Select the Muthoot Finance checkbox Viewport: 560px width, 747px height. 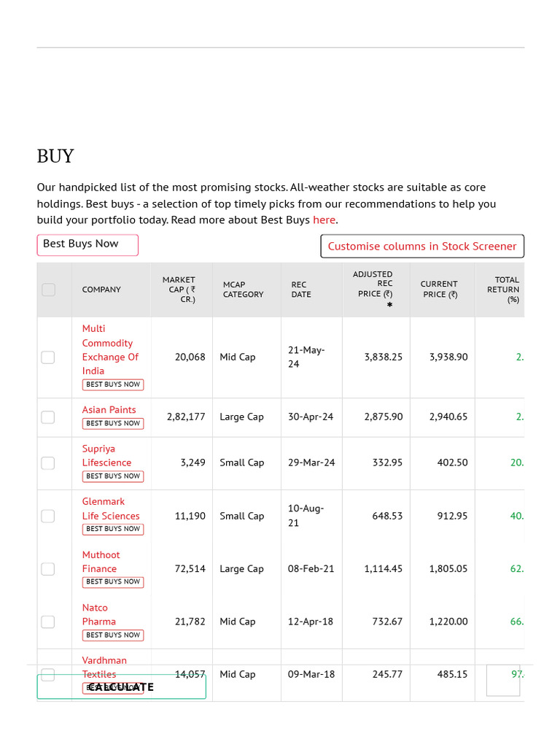coord(47,569)
